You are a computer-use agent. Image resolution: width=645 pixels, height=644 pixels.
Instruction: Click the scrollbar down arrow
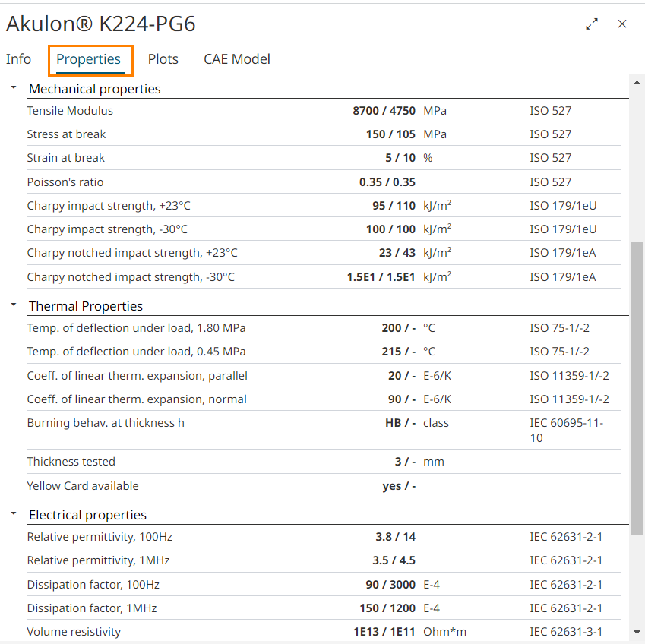point(637,632)
